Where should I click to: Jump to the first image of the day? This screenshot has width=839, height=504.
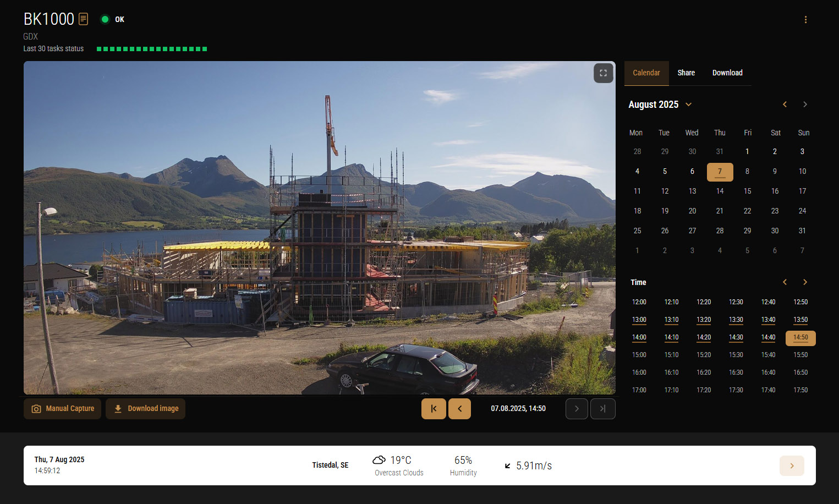(434, 408)
